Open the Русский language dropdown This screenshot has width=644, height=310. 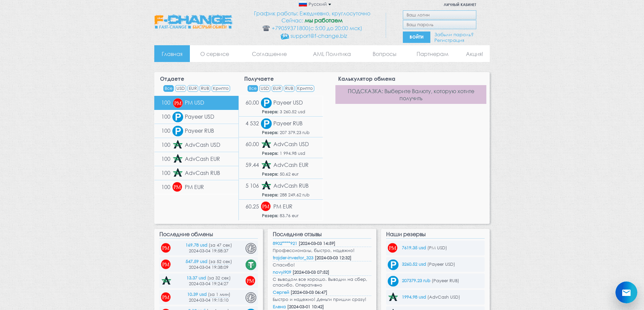pyautogui.click(x=315, y=4)
